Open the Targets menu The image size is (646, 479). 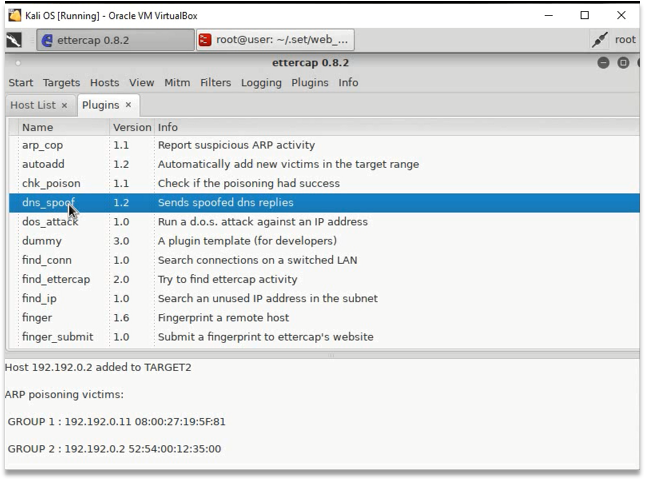coord(61,83)
